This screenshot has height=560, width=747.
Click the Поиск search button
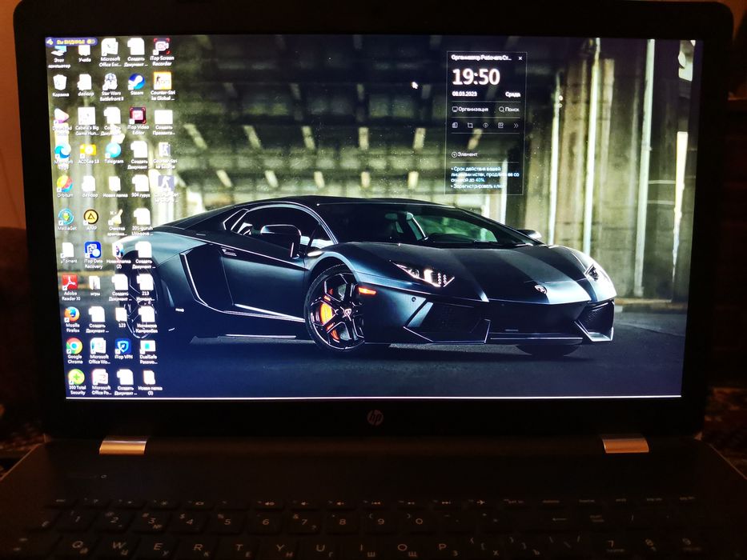tap(508, 109)
